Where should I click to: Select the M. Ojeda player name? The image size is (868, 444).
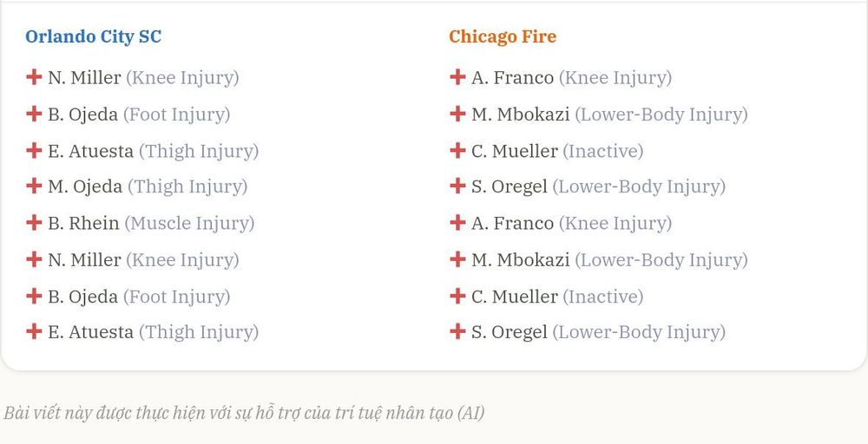[85, 187]
